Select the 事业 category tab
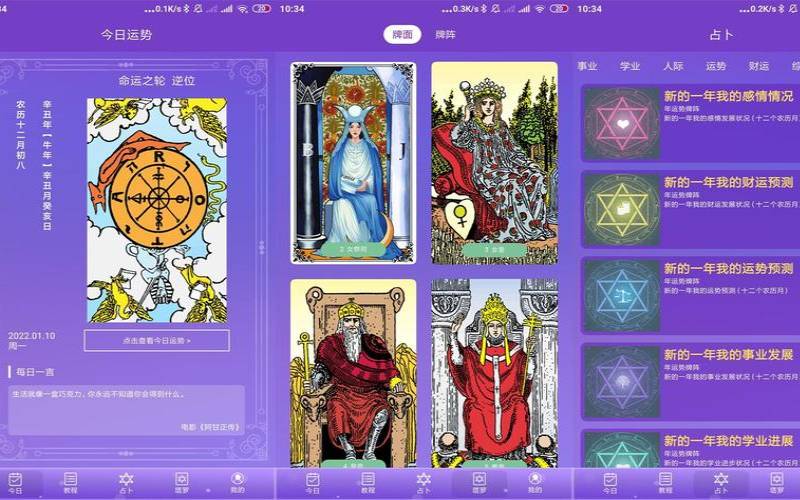 tap(587, 66)
